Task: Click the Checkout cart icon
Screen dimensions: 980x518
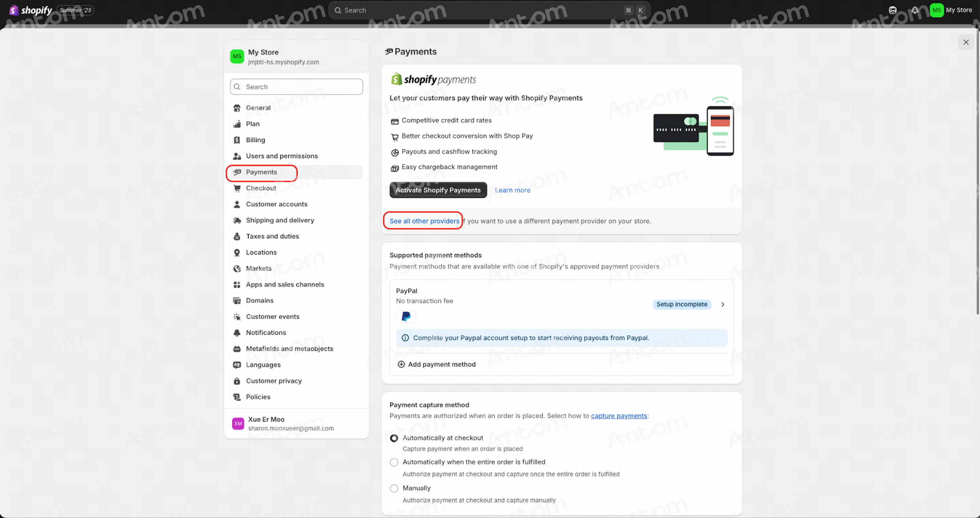Action: [x=237, y=188]
